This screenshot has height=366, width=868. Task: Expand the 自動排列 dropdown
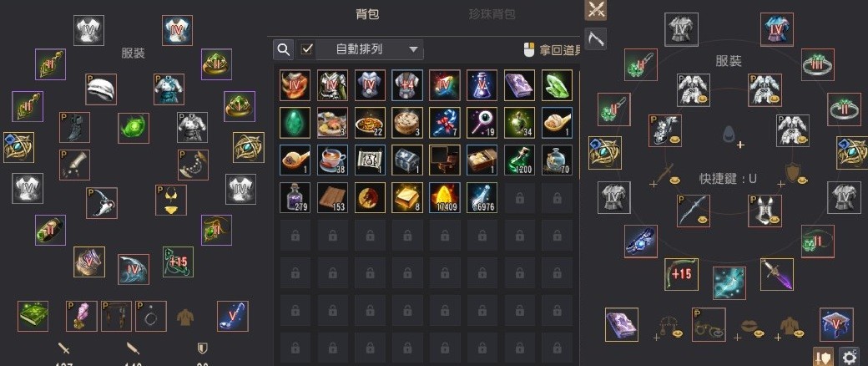point(369,49)
